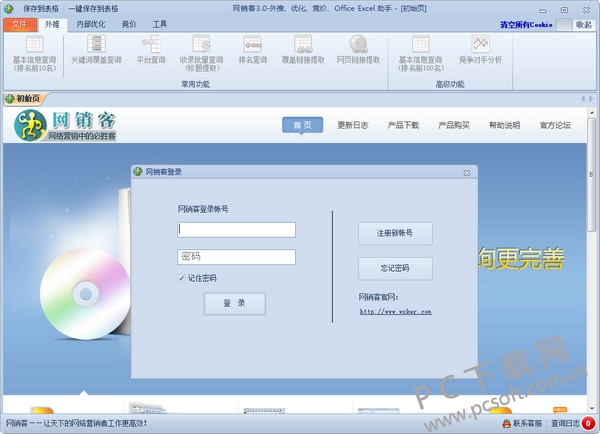The height and width of the screenshot is (434, 600).
Task: Click the 忘记密码 button
Action: (395, 268)
